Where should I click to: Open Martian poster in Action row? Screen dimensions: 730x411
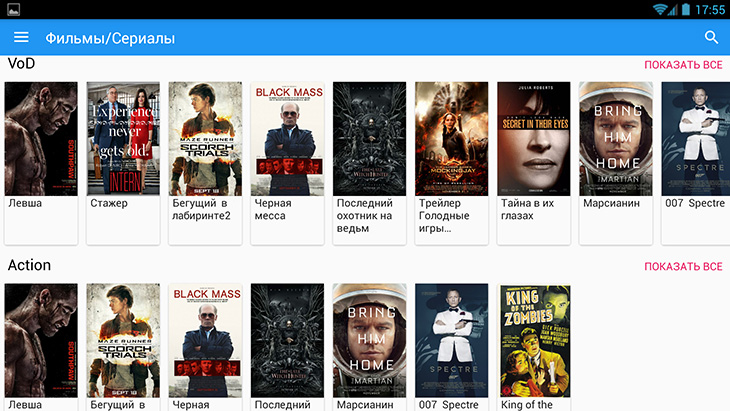tap(370, 340)
